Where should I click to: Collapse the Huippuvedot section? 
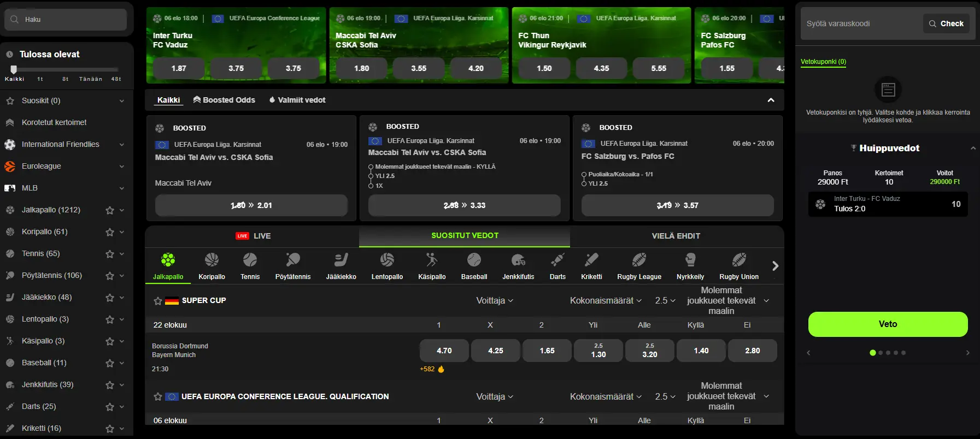973,148
